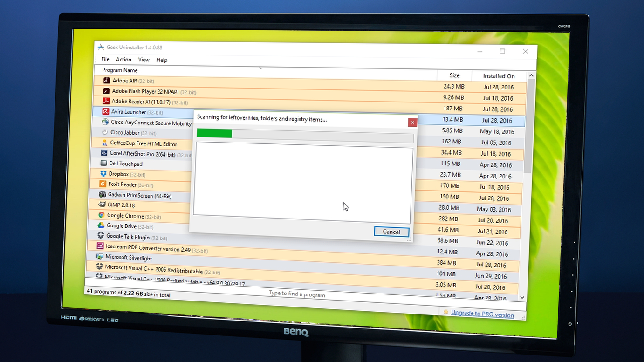Click the Jul 05, 2016 date cell
The height and width of the screenshot is (362, 644).
click(496, 143)
